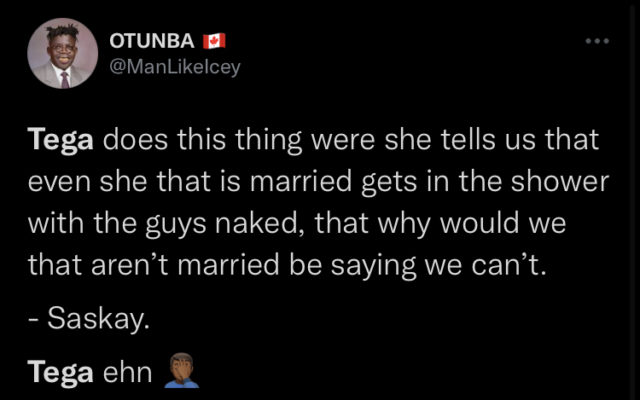The width and height of the screenshot is (640, 400).
Task: Click 'that aren't married' text line
Action: (153, 265)
